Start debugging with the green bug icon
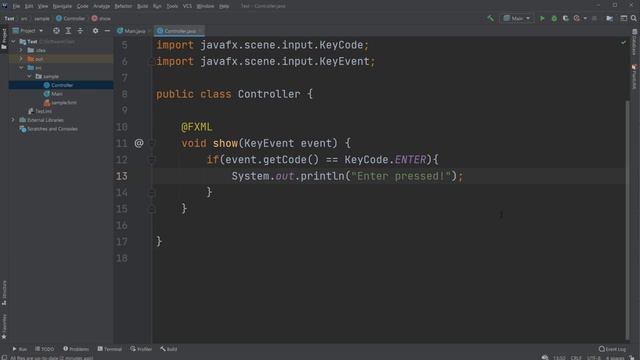 pyautogui.click(x=554, y=18)
